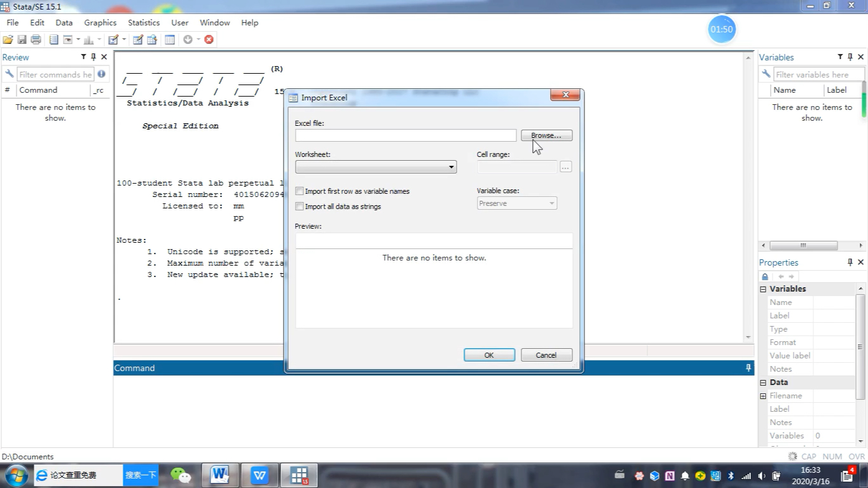This screenshot has width=868, height=488.
Task: Open the Worksheet dropdown
Action: [x=376, y=167]
